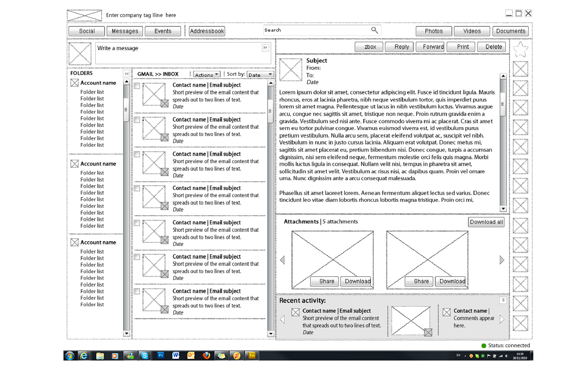Viewport: 588px width, 368px height.
Task: Collapse the Recent activity panel
Action: pyautogui.click(x=503, y=300)
